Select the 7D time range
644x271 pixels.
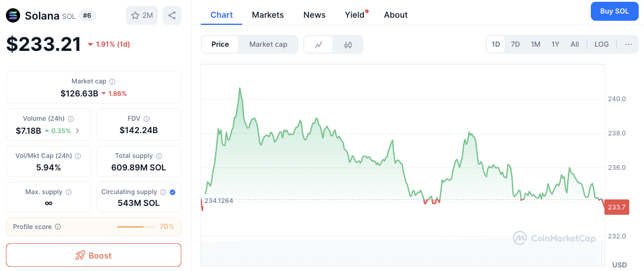(515, 44)
